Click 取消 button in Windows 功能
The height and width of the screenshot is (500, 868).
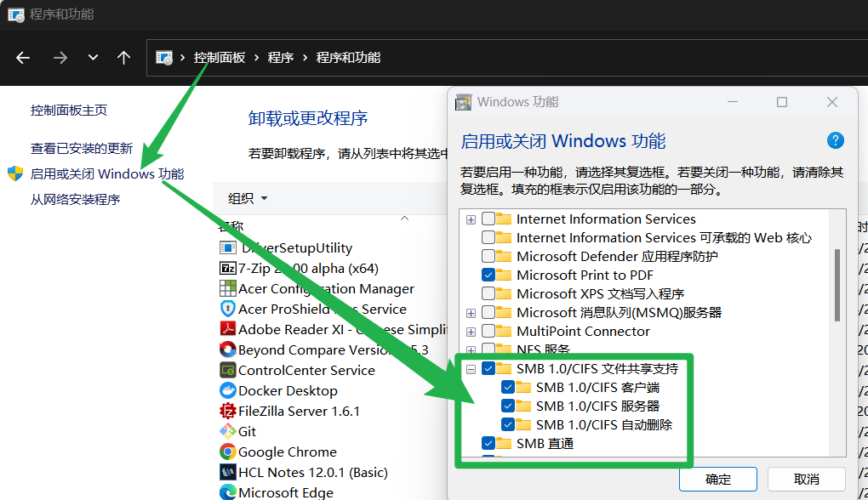click(806, 479)
